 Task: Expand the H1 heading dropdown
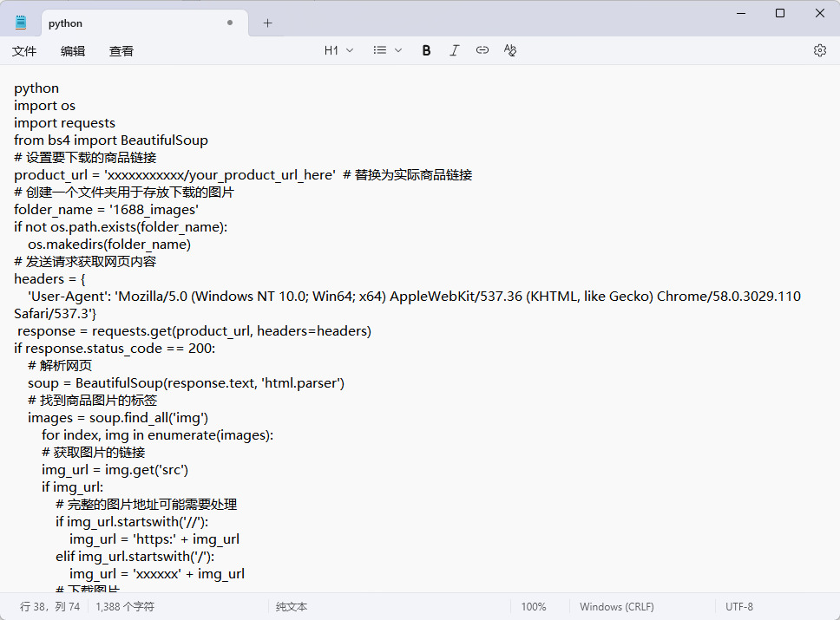[x=338, y=50]
